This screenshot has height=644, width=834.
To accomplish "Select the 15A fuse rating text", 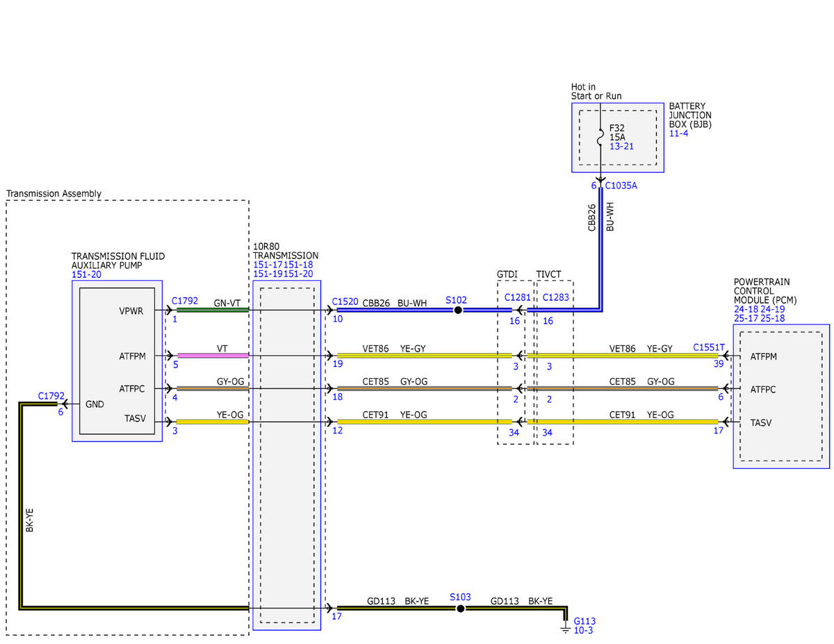I will point(617,138).
